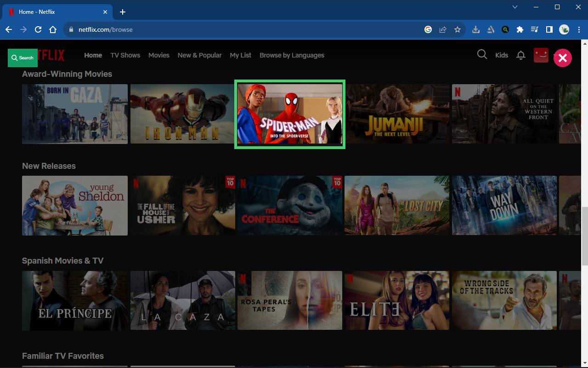Open The Lost City thumbnail
The width and height of the screenshot is (588, 368).
[x=397, y=206]
